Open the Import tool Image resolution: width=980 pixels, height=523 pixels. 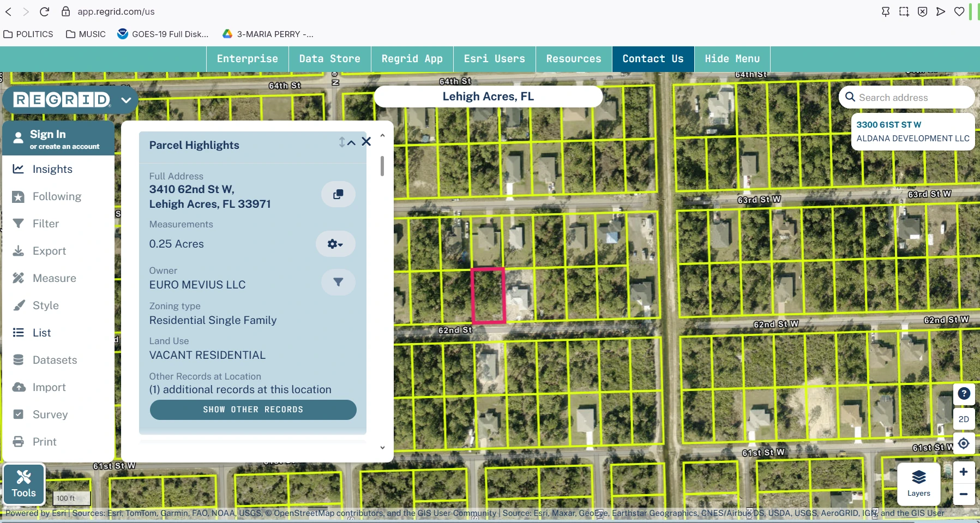tap(48, 387)
